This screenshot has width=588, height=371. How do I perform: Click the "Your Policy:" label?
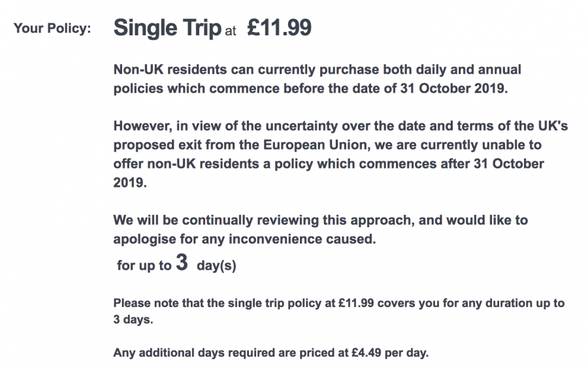click(52, 29)
